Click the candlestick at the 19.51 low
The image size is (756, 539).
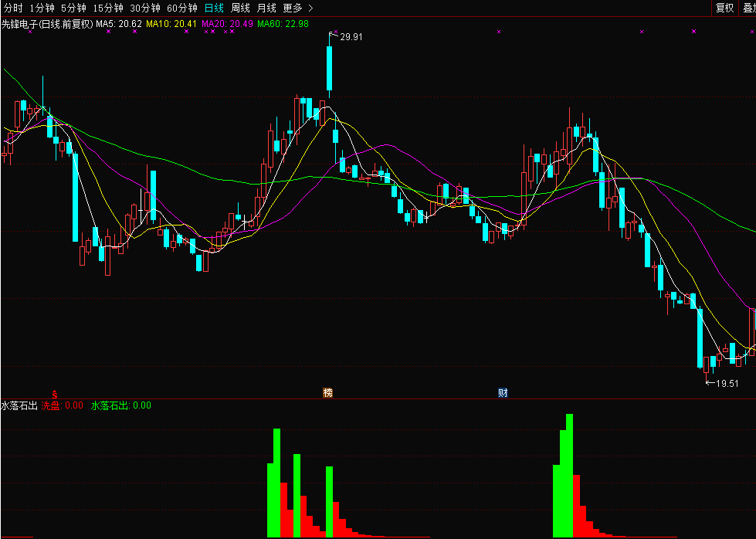(707, 368)
